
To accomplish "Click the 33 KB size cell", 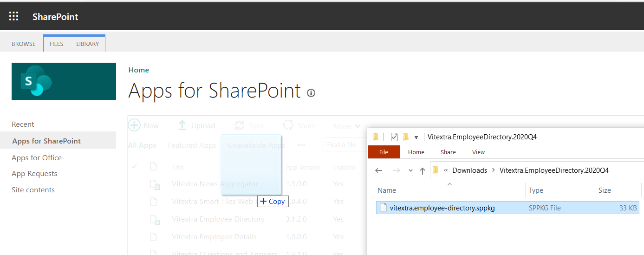I will pos(628,208).
